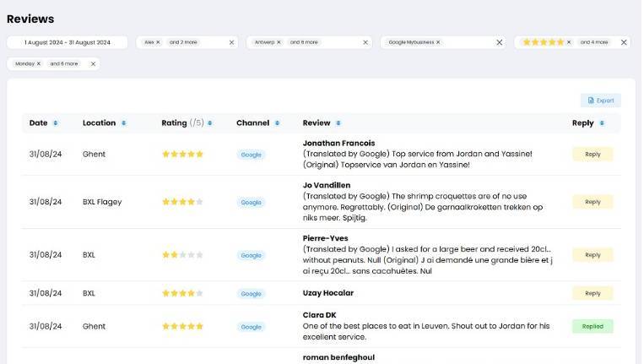Viewport: 644px width, 364px height.
Task: Remove the Alex filter chip
Action: coord(158,42)
